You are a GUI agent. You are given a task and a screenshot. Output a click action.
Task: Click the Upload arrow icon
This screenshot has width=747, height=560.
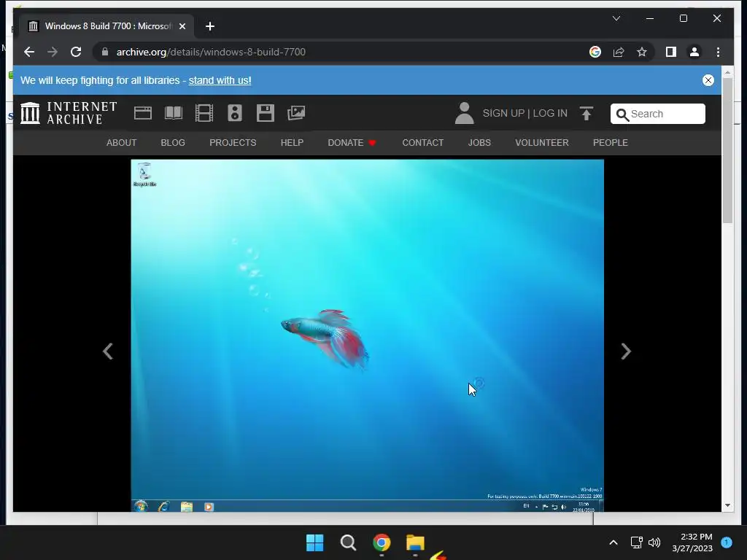pyautogui.click(x=587, y=113)
